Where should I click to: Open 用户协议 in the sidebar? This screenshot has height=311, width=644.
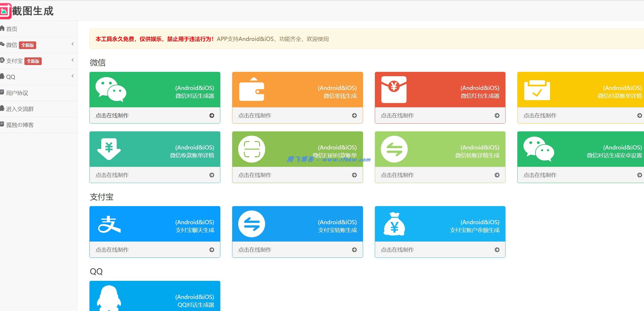[17, 93]
